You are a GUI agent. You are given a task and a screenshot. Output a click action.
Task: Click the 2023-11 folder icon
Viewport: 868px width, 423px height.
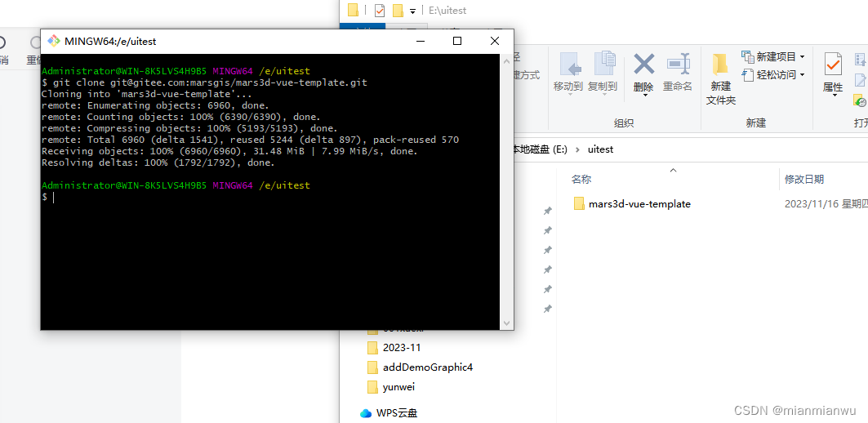[x=372, y=348]
